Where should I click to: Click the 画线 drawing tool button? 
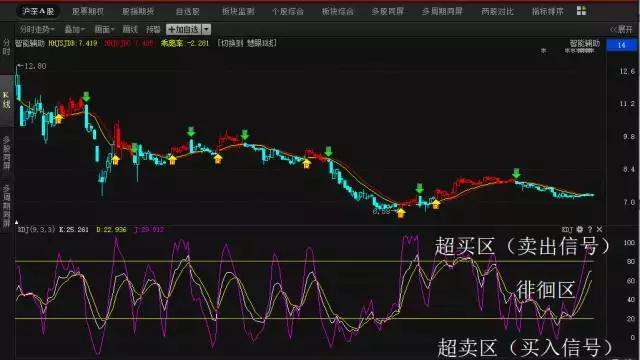[x=130, y=29]
